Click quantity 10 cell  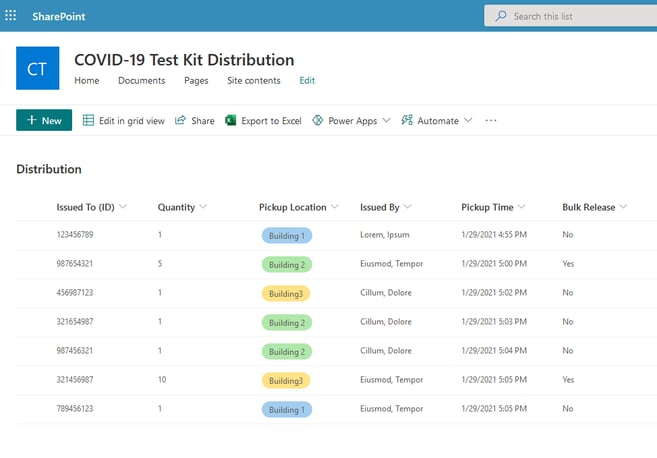pyautogui.click(x=162, y=379)
